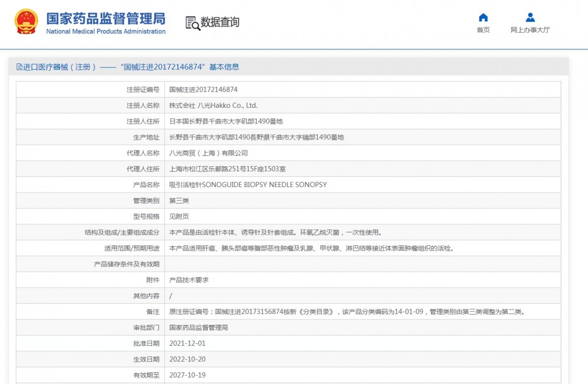Image resolution: width=588 pixels, height=384 pixels.
Task: Open the 首页 text link
Action: (x=483, y=30)
